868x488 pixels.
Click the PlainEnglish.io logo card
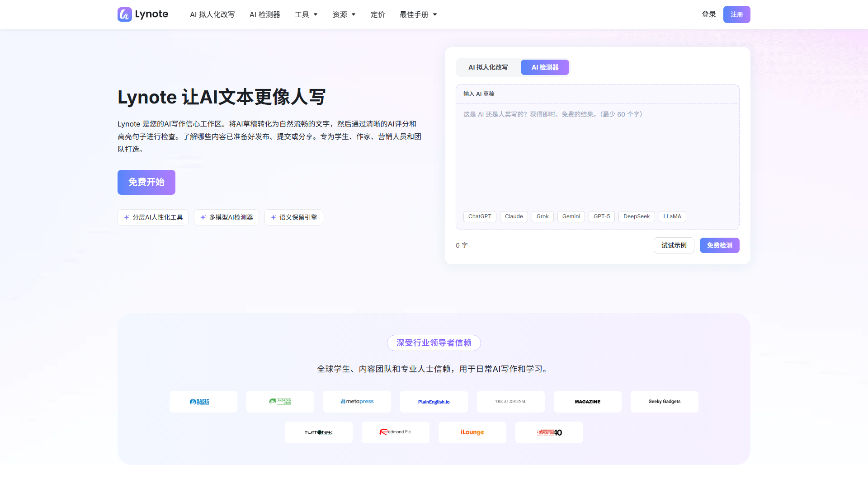(x=434, y=402)
